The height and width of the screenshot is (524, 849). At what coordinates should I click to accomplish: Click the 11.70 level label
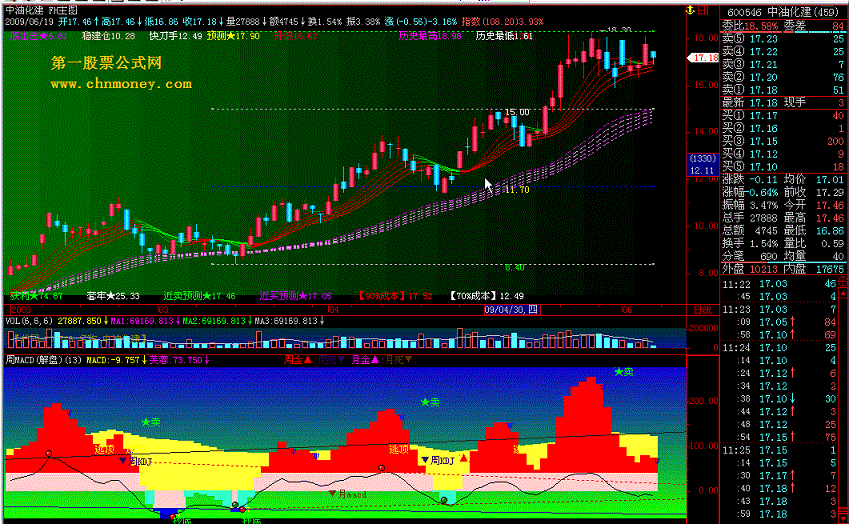(x=517, y=190)
